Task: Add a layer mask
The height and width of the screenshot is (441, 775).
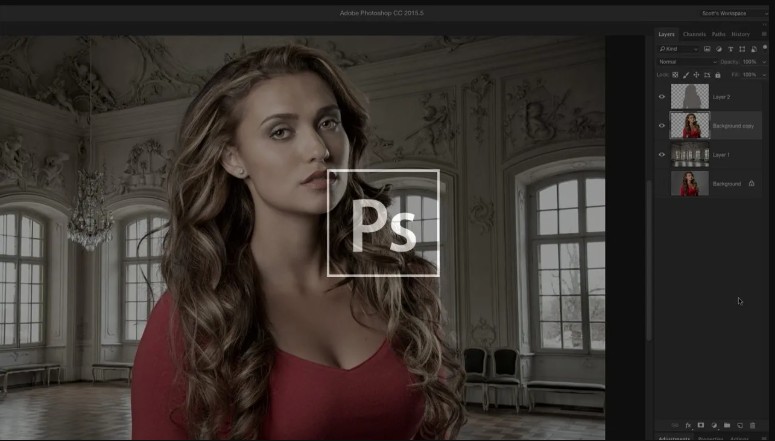Action: [x=701, y=425]
